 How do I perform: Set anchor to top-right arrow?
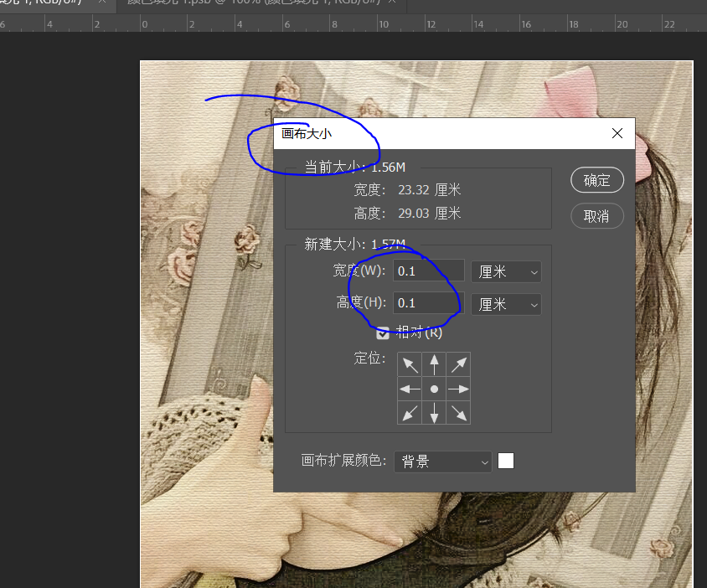pos(458,364)
